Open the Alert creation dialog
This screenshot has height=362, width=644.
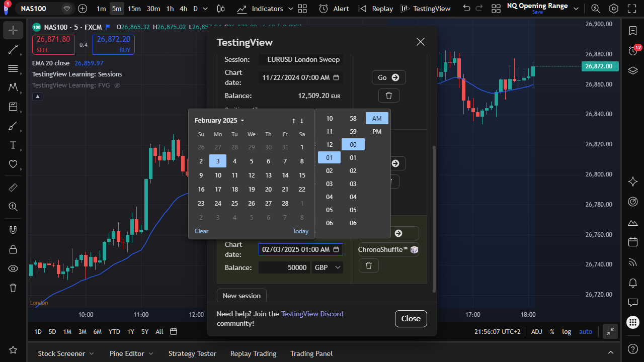(x=334, y=9)
